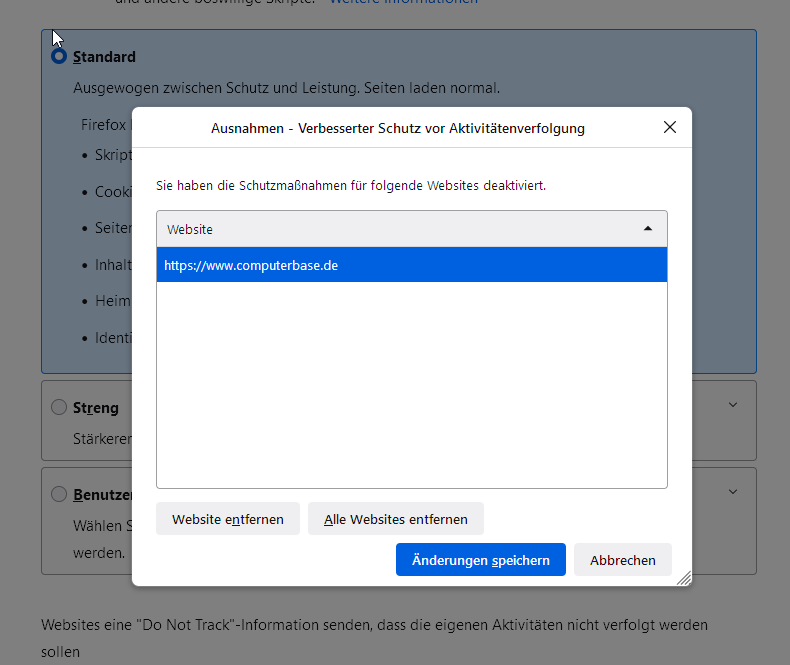
Task: Expand the Benutzerdefiniert section chevron
Action: coord(733,492)
